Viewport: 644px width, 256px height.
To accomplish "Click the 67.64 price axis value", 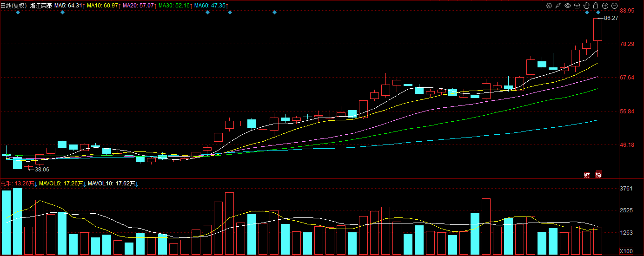I will click(627, 78).
